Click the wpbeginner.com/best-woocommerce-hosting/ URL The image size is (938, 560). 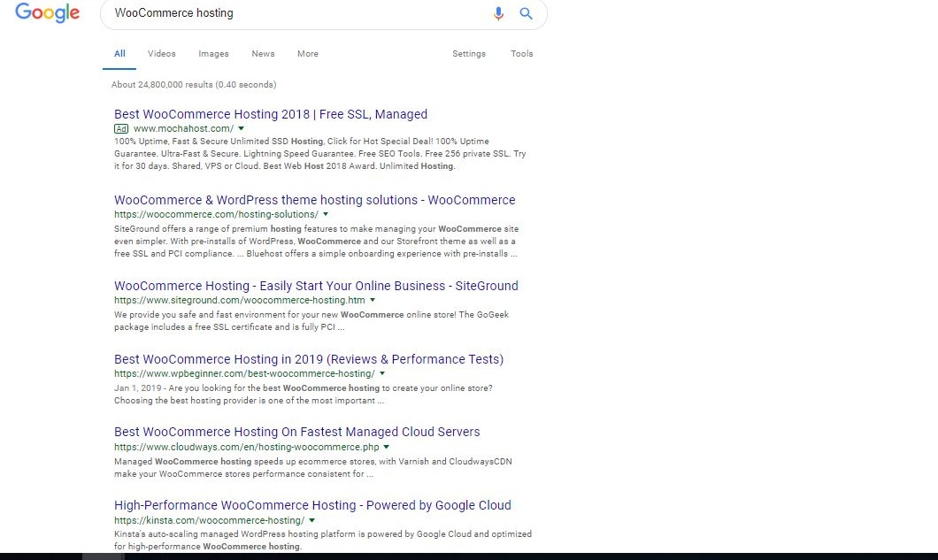[244, 374]
